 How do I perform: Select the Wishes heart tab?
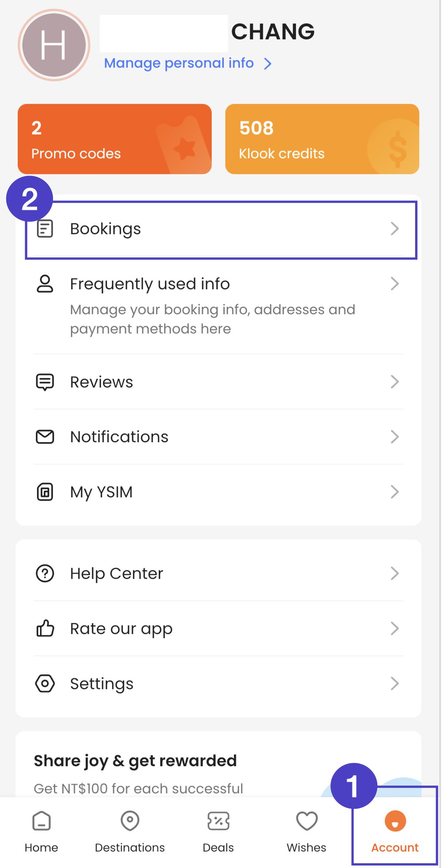tap(307, 831)
